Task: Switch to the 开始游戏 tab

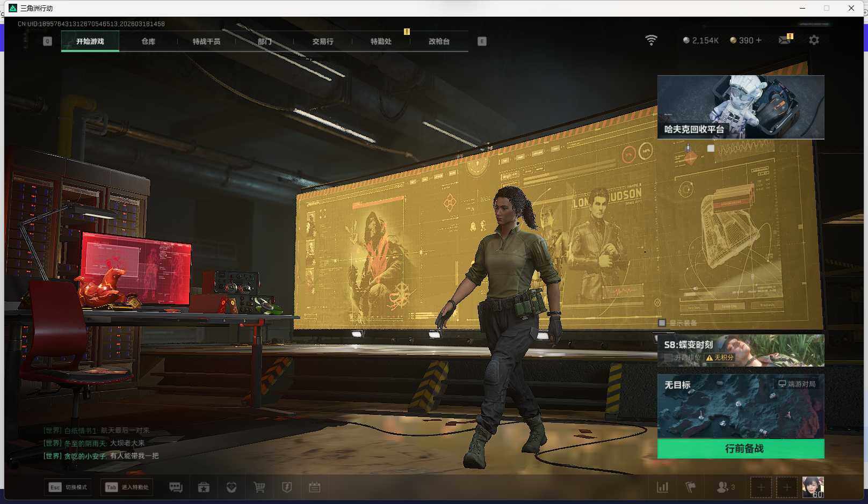Action: (x=90, y=41)
